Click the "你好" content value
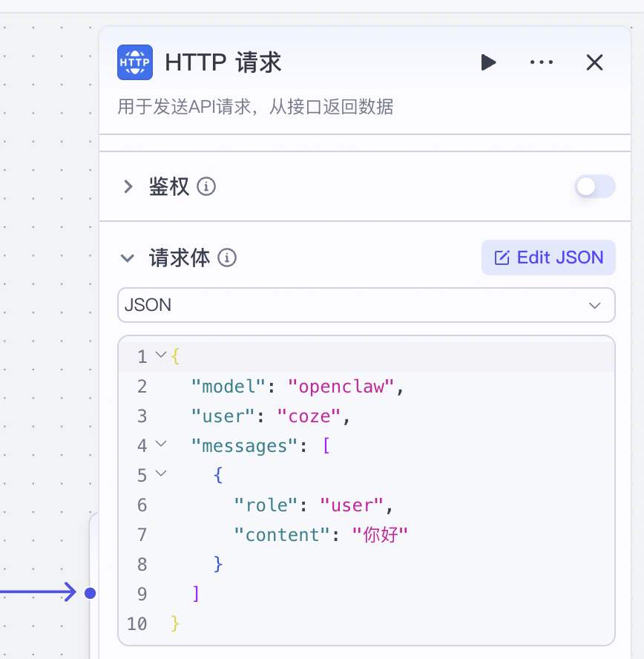Viewport: 644px width, 659px height. (380, 535)
